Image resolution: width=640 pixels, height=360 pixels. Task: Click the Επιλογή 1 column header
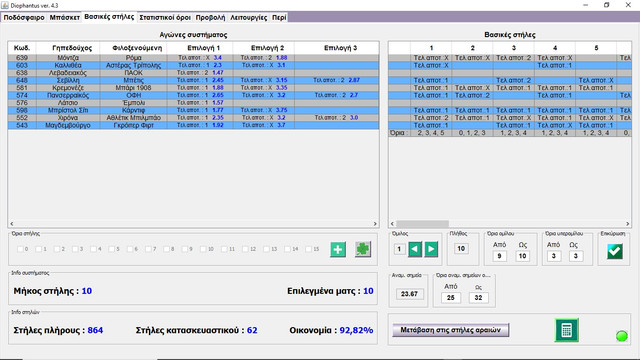tap(200, 48)
